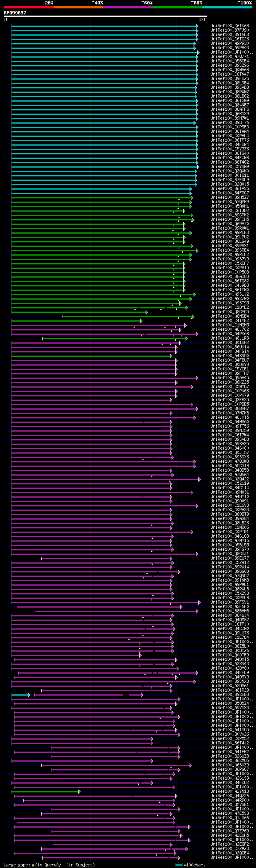Select the UniRef100_Q9SRE4 label

pyautogui.click(x=230, y=250)
